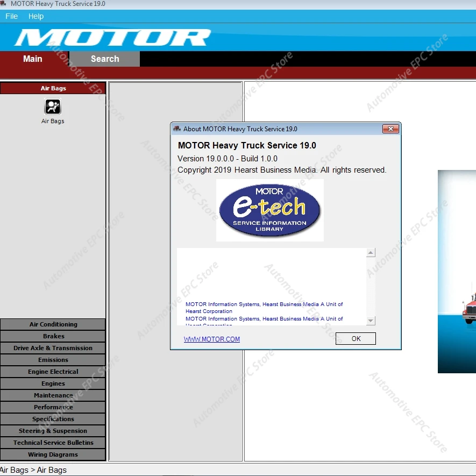The height and width of the screenshot is (476, 476).
Task: Click the red truck image on right
Action: coord(468,308)
